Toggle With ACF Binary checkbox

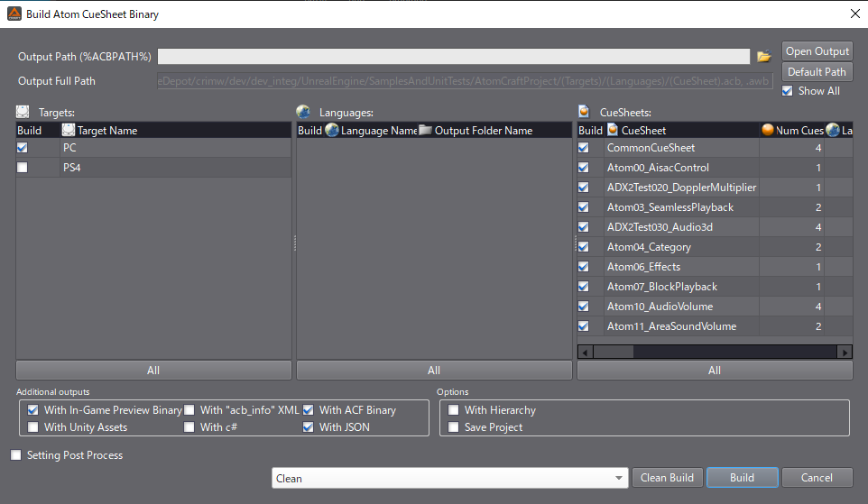[309, 410]
